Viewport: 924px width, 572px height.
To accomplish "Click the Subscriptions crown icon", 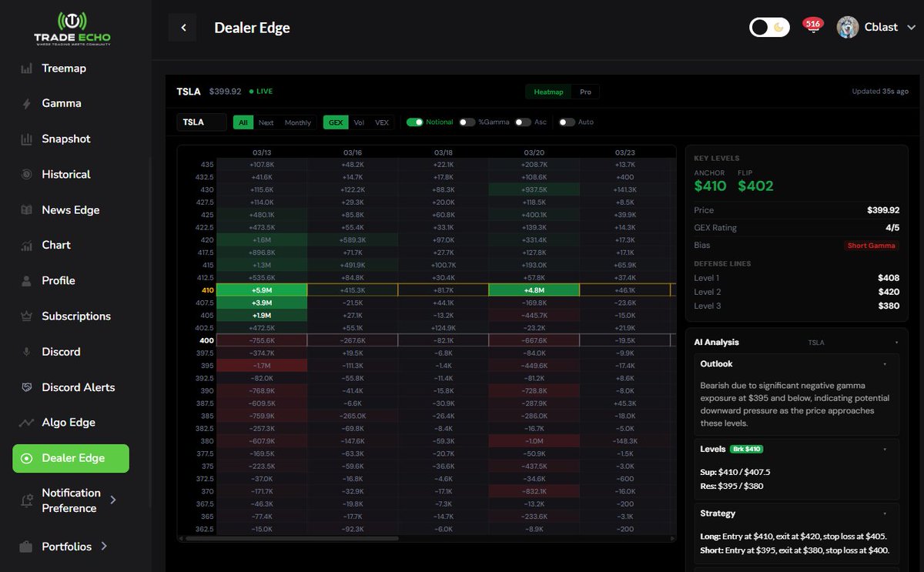I will (26, 316).
